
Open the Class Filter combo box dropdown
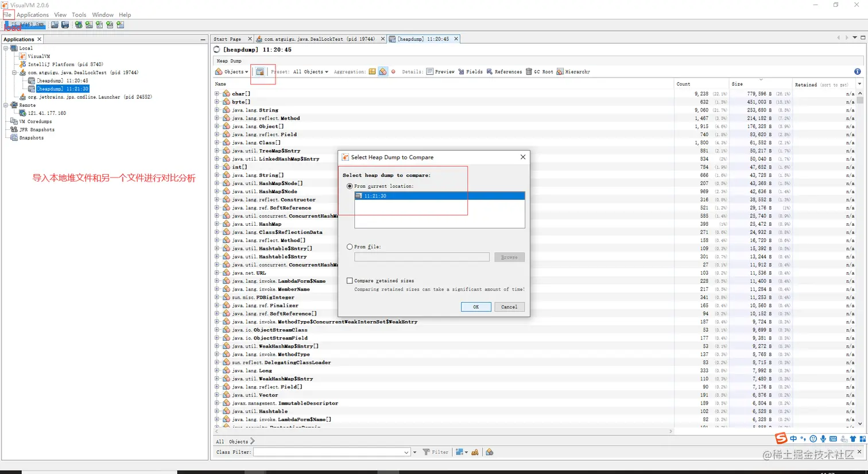pyautogui.click(x=406, y=452)
